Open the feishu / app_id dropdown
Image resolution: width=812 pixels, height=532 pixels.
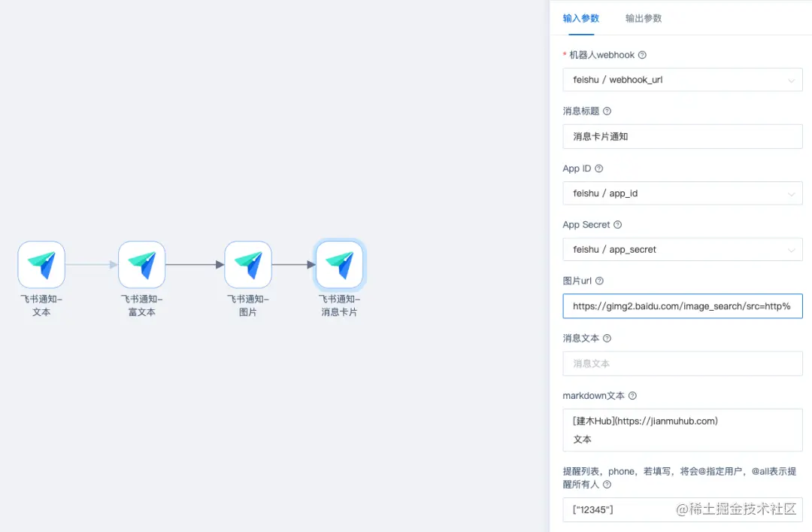(683, 193)
